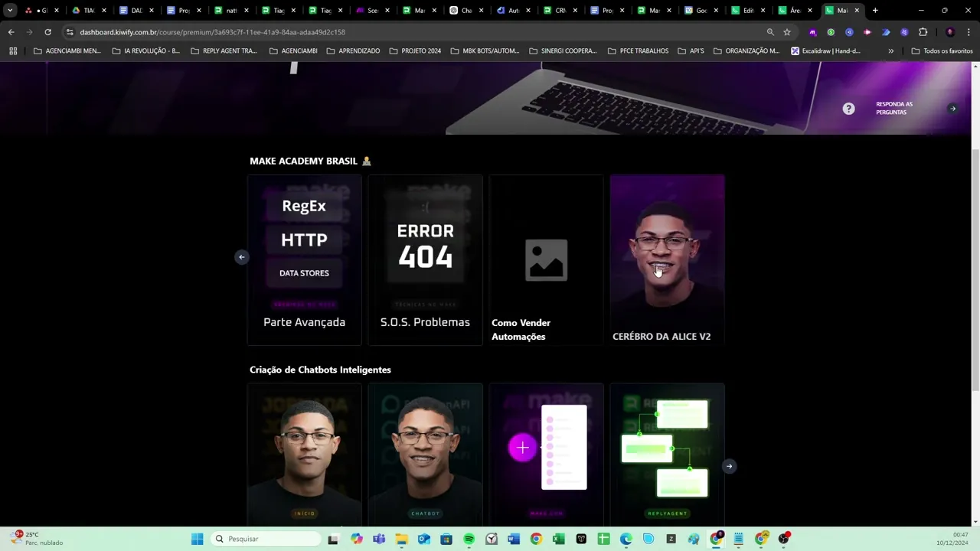This screenshot has height=551, width=980.
Task: Open the Como Vender Automações card
Action: 546,260
